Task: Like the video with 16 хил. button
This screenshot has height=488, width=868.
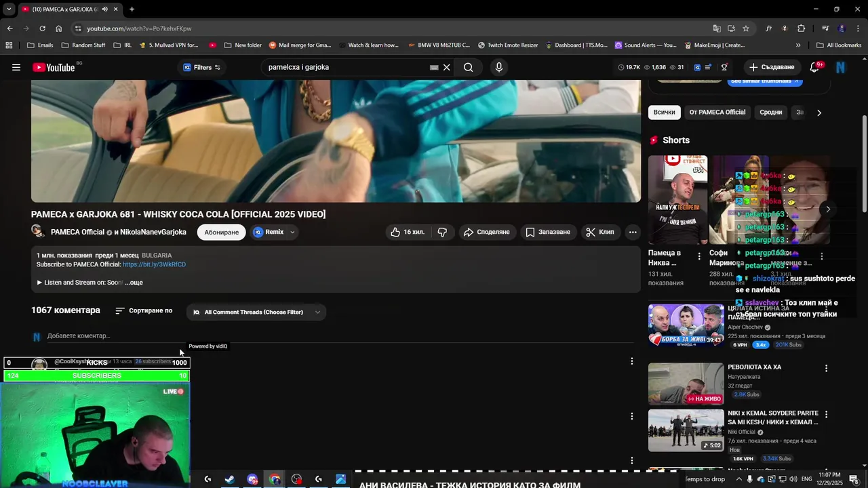Action: 408,232
